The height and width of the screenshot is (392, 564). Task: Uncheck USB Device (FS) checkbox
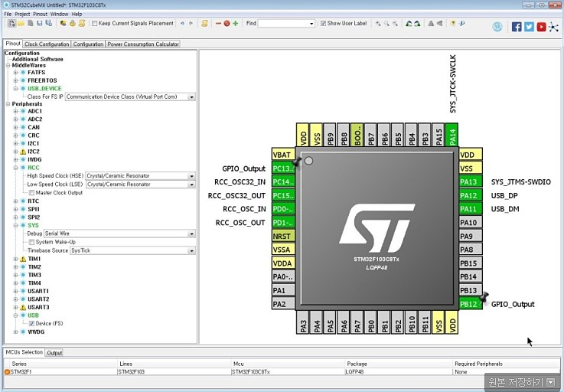coord(31,324)
